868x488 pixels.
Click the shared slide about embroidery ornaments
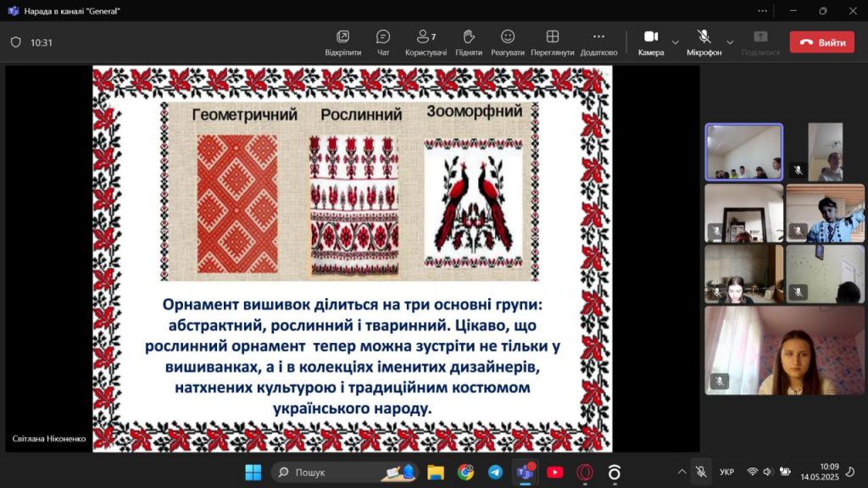(352, 259)
